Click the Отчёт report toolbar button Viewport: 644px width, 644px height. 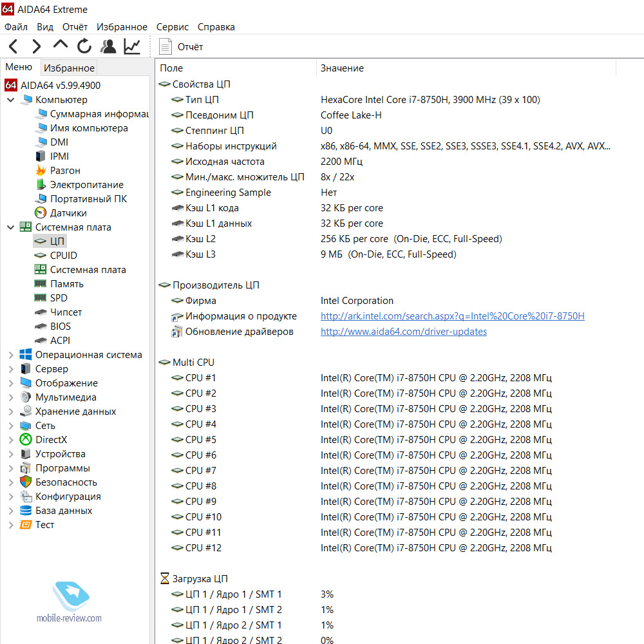[181, 47]
